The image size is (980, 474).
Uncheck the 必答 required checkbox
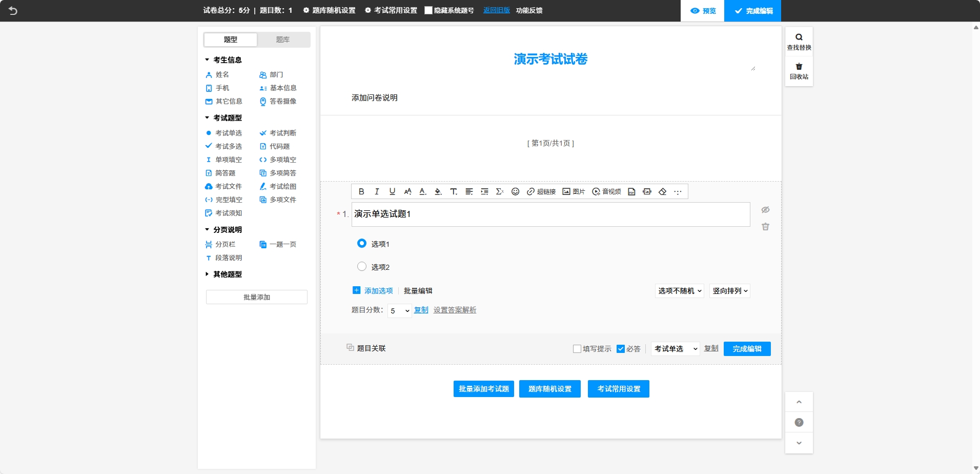(x=621, y=349)
